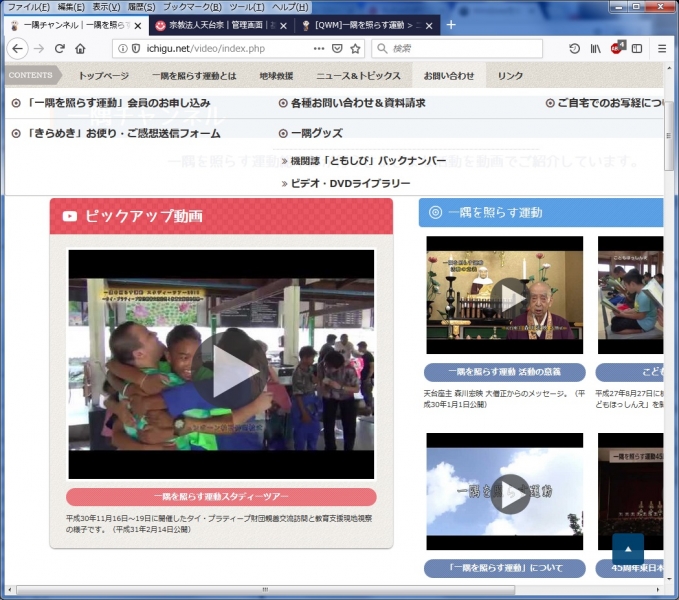The width and height of the screenshot is (679, 600).
Task: Click the scroll-to-top arrow button
Action: [x=628, y=549]
